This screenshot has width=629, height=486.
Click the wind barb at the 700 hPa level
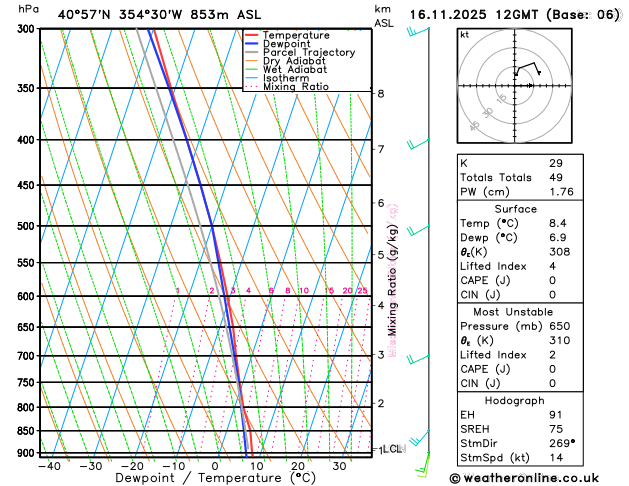pos(418,359)
